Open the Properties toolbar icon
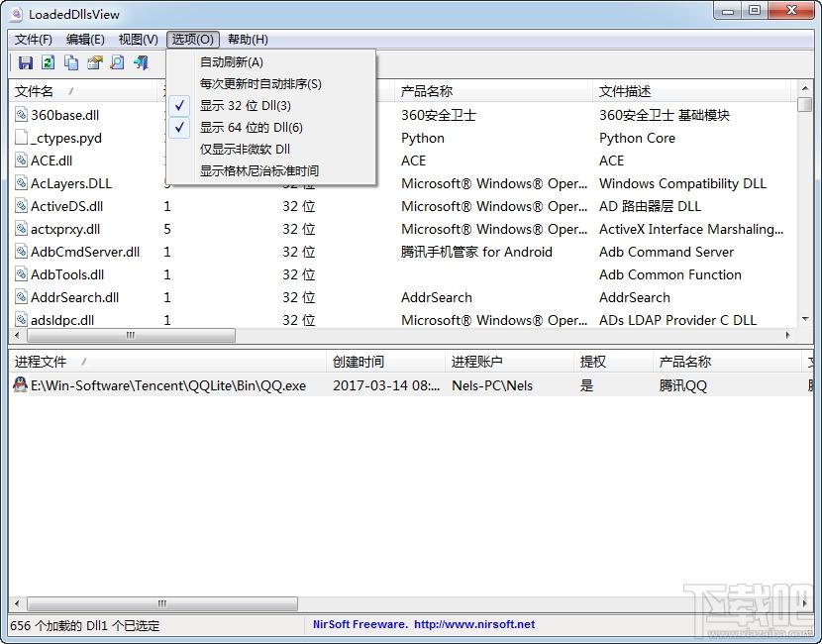 [94, 63]
